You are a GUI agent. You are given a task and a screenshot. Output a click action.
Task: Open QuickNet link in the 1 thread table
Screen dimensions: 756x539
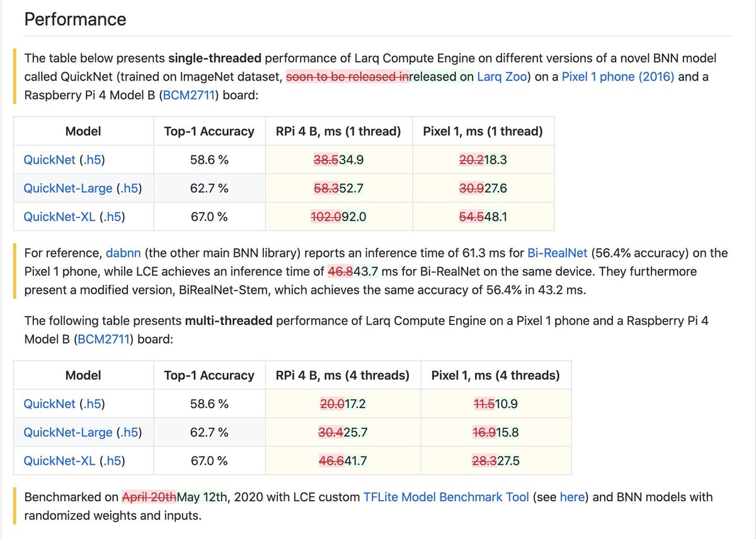(49, 160)
